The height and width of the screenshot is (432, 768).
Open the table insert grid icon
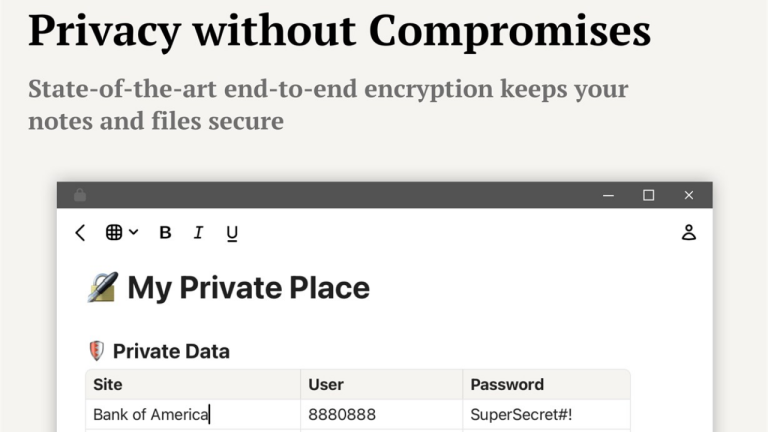[114, 232]
